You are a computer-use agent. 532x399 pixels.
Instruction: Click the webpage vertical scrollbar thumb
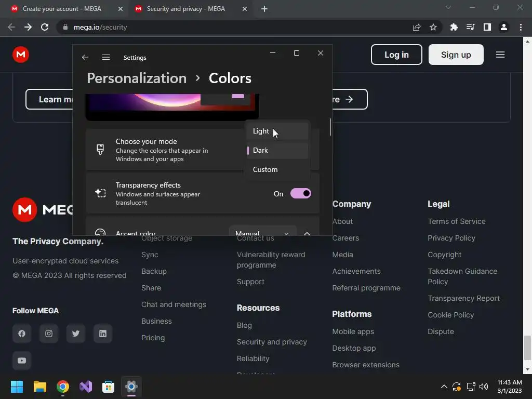point(527,348)
